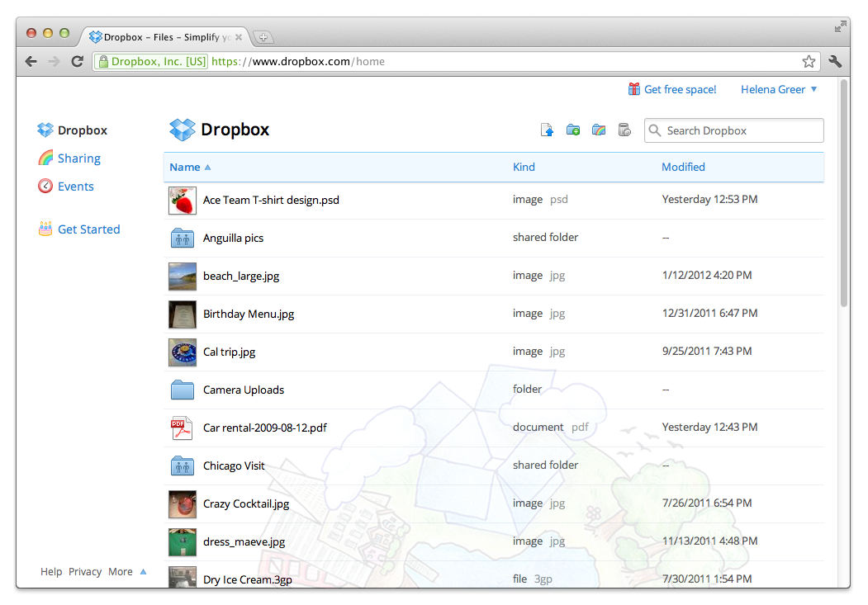
Task: Click the New folder icon
Action: tap(573, 130)
